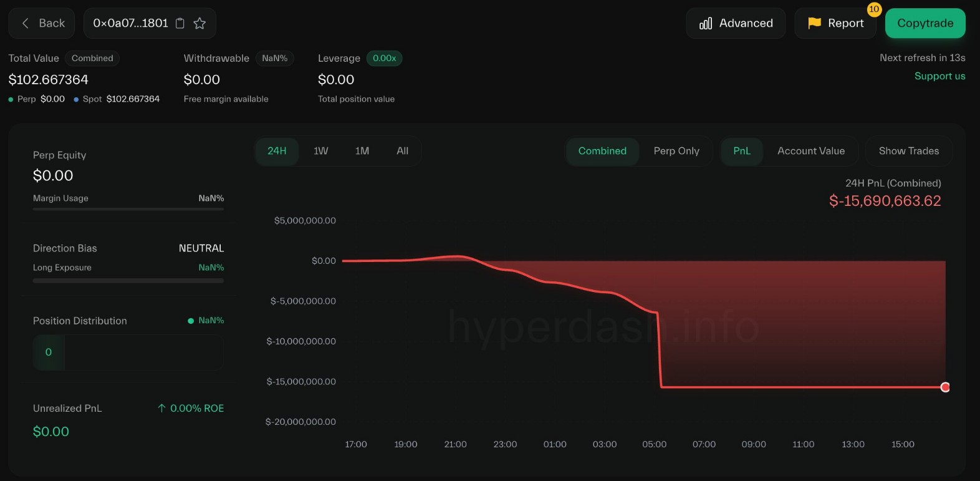
Task: Star the wallet address as favorite
Action: pyautogui.click(x=199, y=23)
